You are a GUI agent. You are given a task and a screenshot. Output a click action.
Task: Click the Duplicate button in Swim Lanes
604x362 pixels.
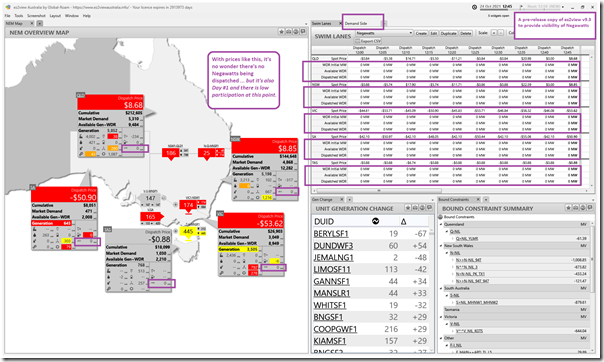[449, 34]
